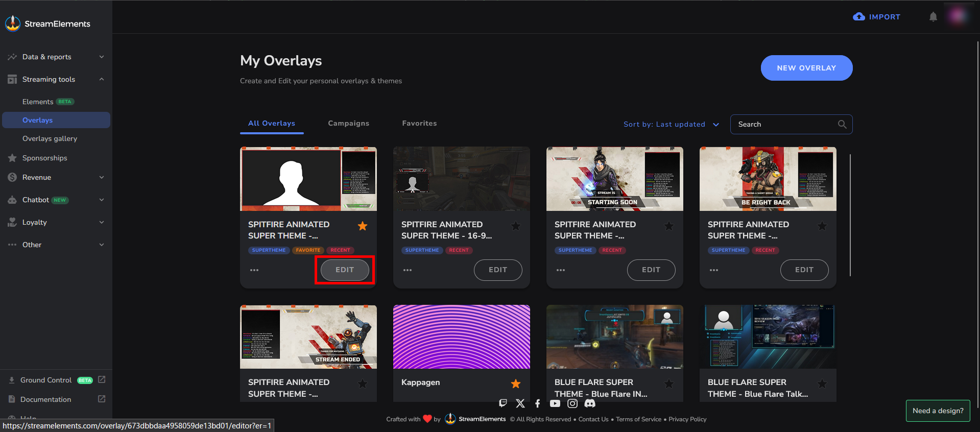This screenshot has width=980, height=432.
Task: Click the Chatbot robot icon
Action: pos(12,200)
